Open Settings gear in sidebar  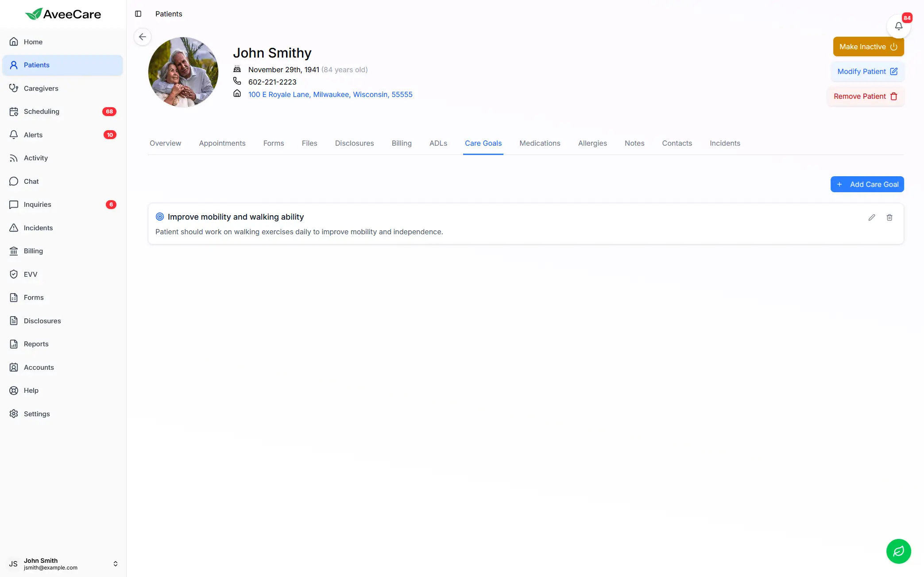(x=62, y=414)
